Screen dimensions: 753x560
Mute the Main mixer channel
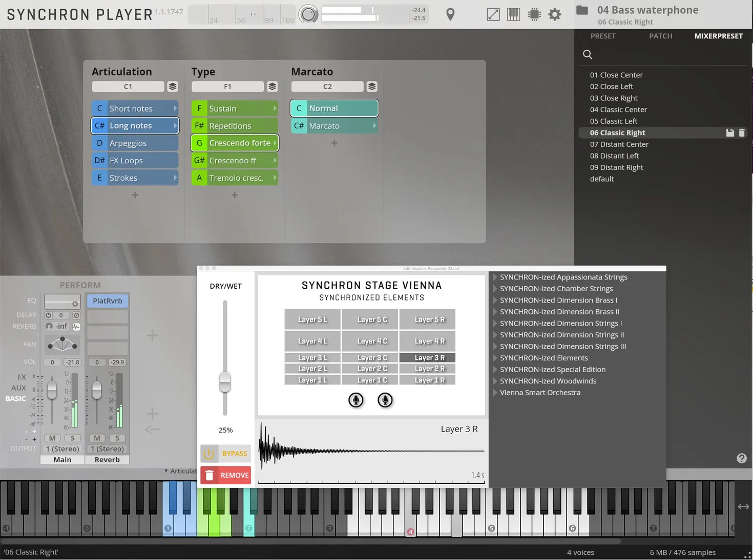[52, 438]
